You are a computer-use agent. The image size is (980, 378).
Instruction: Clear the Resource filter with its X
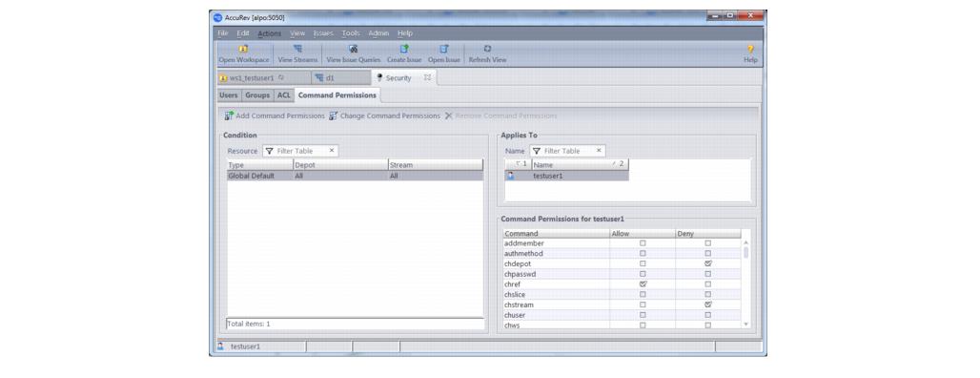tap(331, 151)
